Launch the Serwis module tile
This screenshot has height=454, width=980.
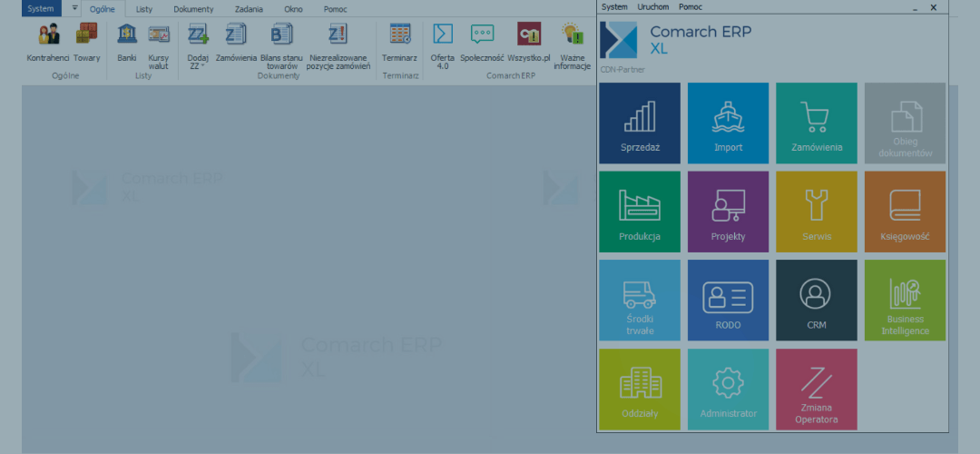(817, 212)
